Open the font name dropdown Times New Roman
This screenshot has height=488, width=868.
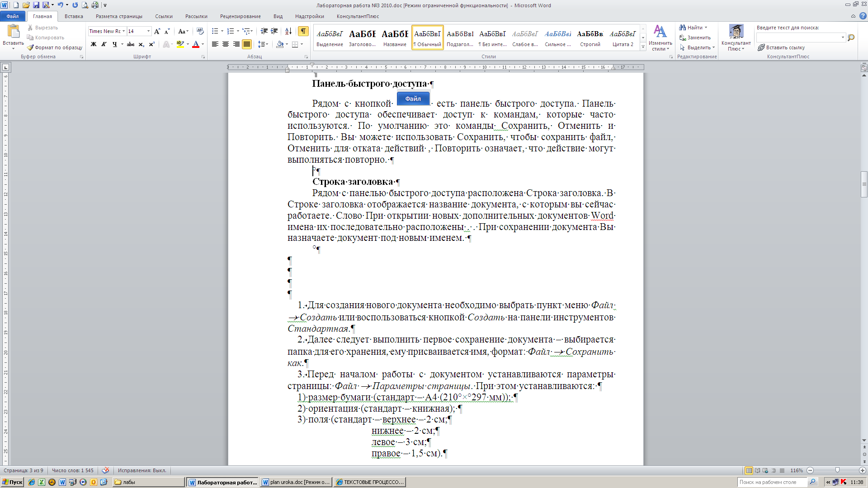123,31
